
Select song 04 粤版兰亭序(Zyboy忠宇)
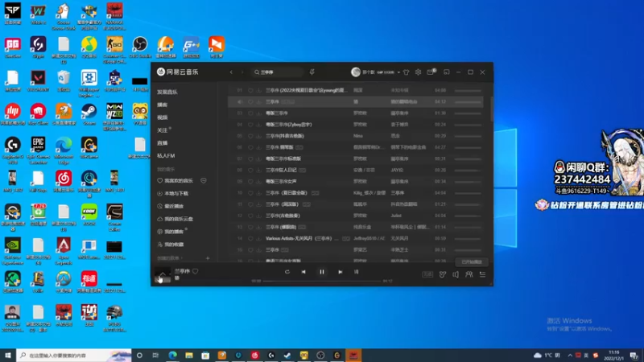pyautogui.click(x=355, y=125)
